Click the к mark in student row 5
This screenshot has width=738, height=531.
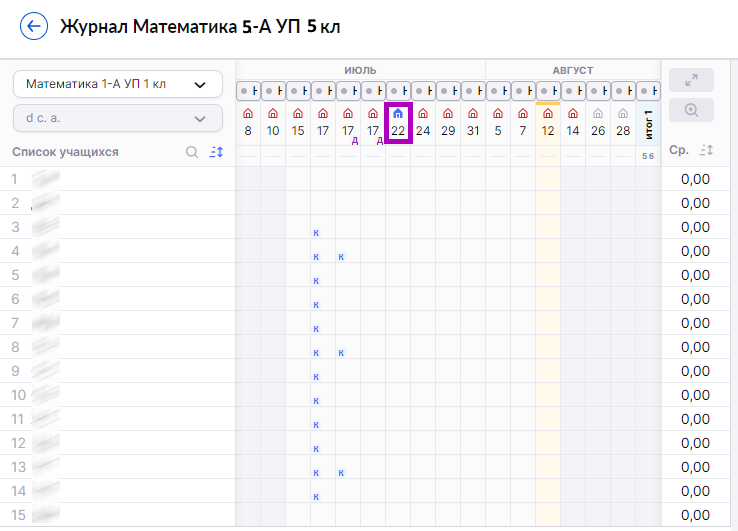click(316, 281)
